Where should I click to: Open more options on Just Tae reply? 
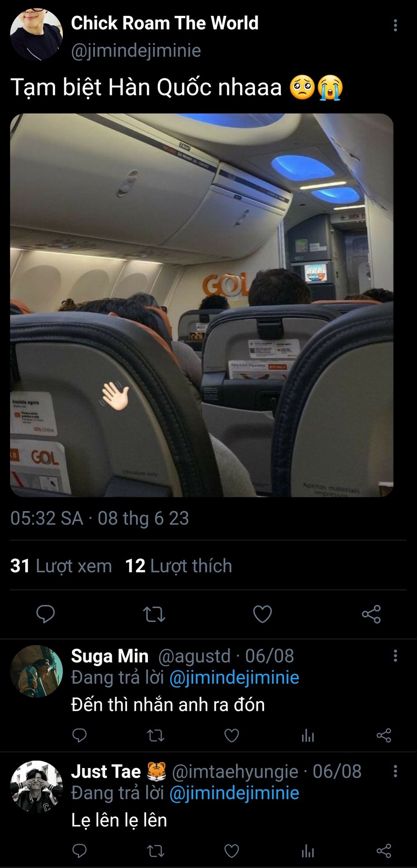point(395,771)
